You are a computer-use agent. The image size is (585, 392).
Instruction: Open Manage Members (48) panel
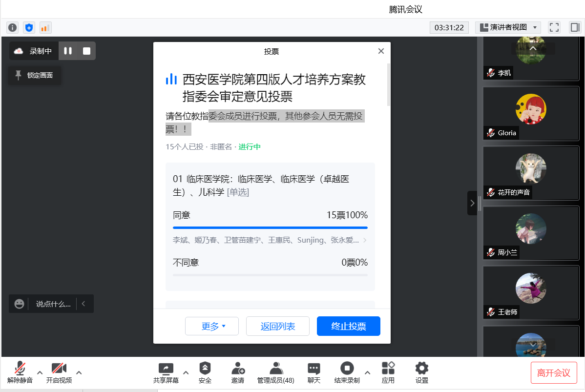click(276, 372)
